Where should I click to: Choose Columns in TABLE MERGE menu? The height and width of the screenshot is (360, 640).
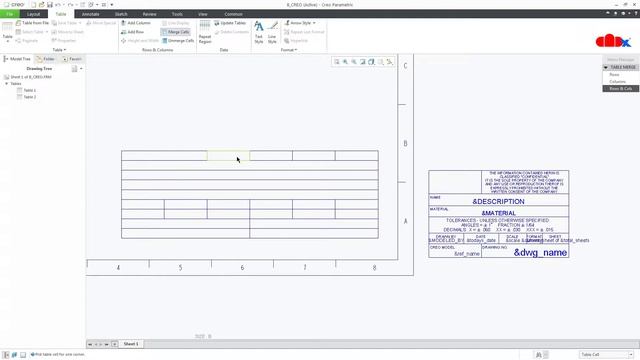(x=617, y=82)
